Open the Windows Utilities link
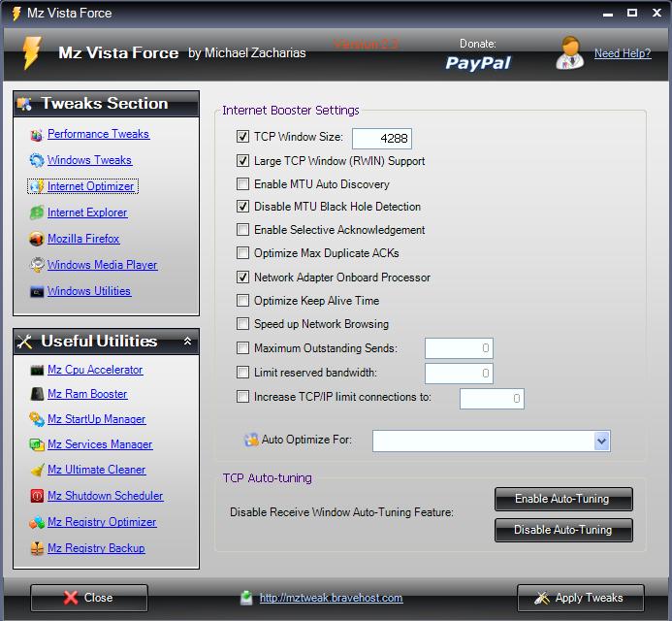Image resolution: width=672 pixels, height=621 pixels. click(89, 291)
